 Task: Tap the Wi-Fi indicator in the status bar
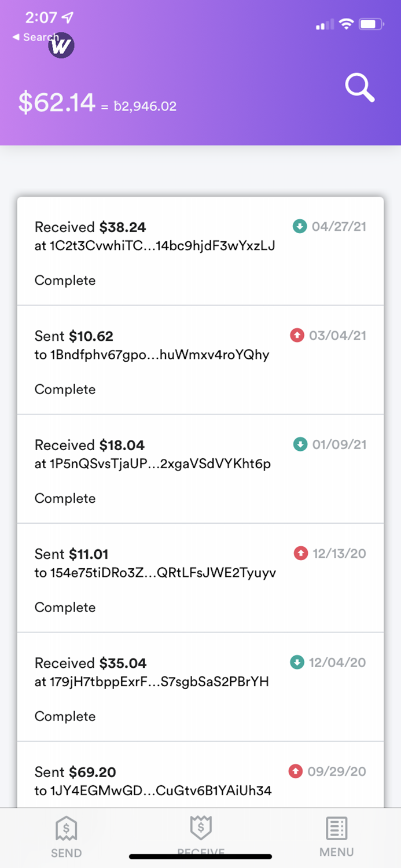(346, 24)
